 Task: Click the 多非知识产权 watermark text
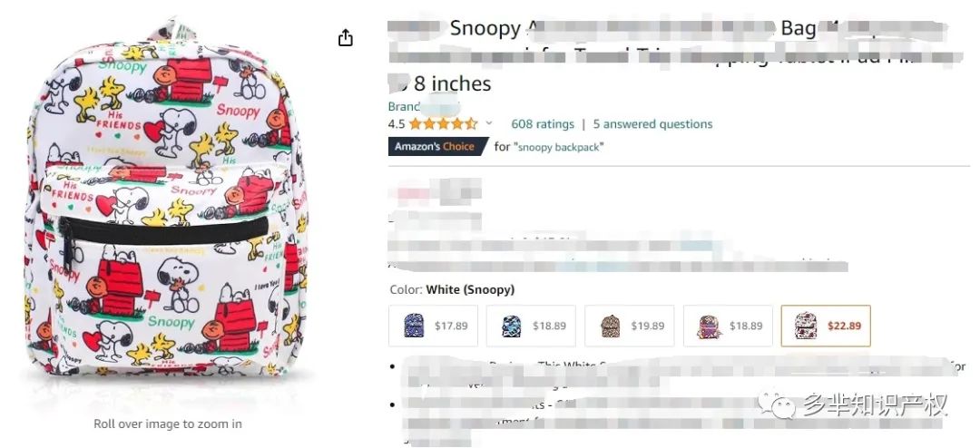(x=875, y=404)
